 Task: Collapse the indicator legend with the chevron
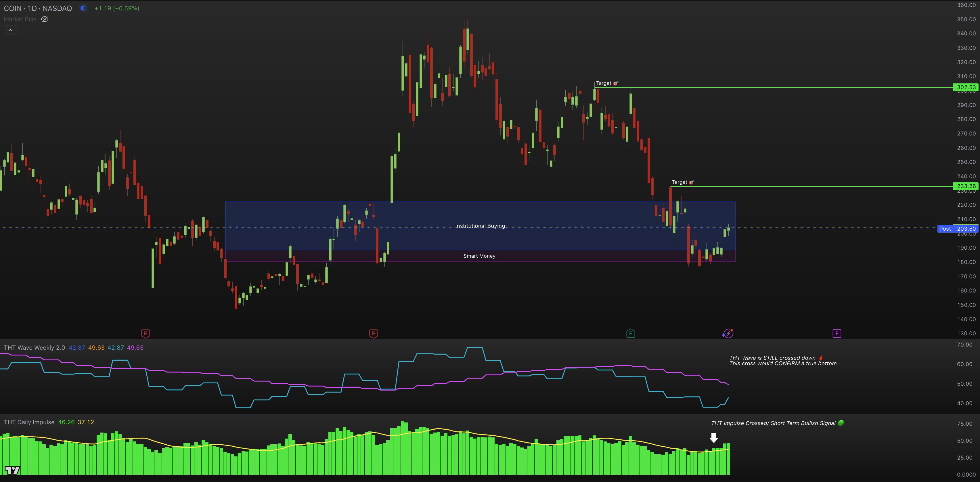tap(10, 30)
